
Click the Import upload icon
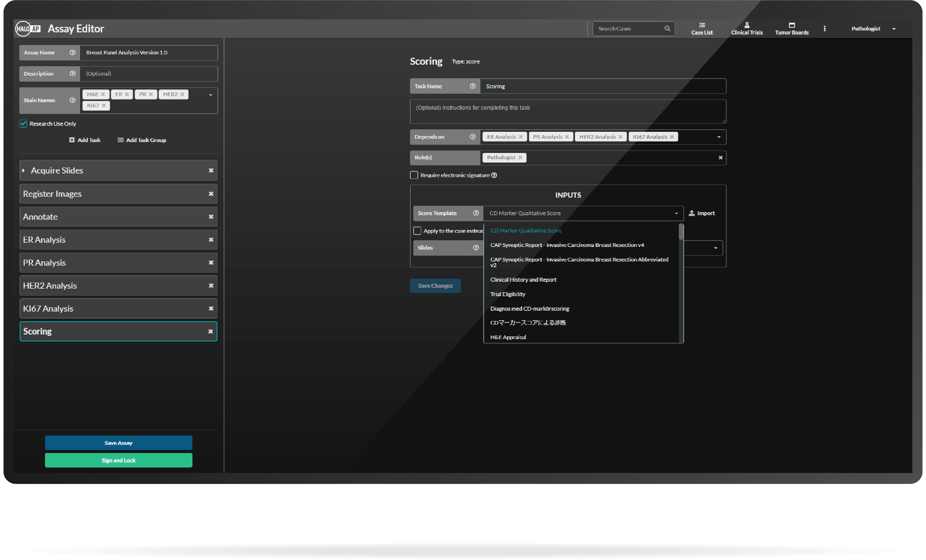(x=692, y=213)
